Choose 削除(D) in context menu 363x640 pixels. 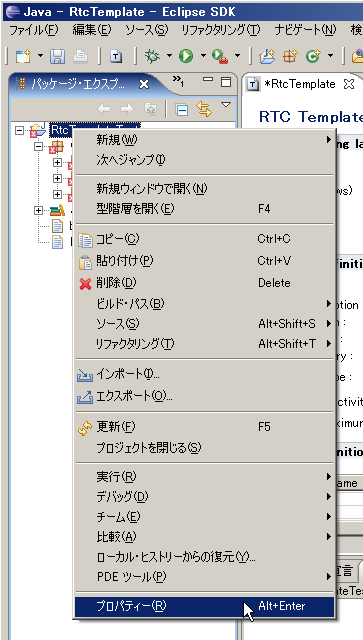tap(205, 283)
